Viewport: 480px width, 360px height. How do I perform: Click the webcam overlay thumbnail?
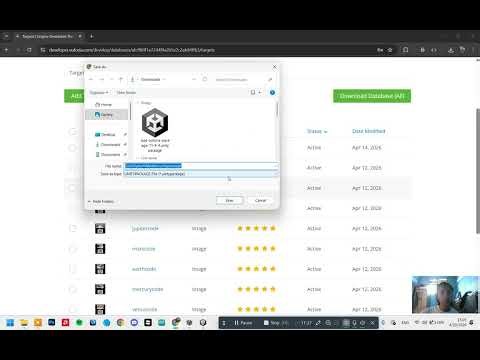pos(446,295)
